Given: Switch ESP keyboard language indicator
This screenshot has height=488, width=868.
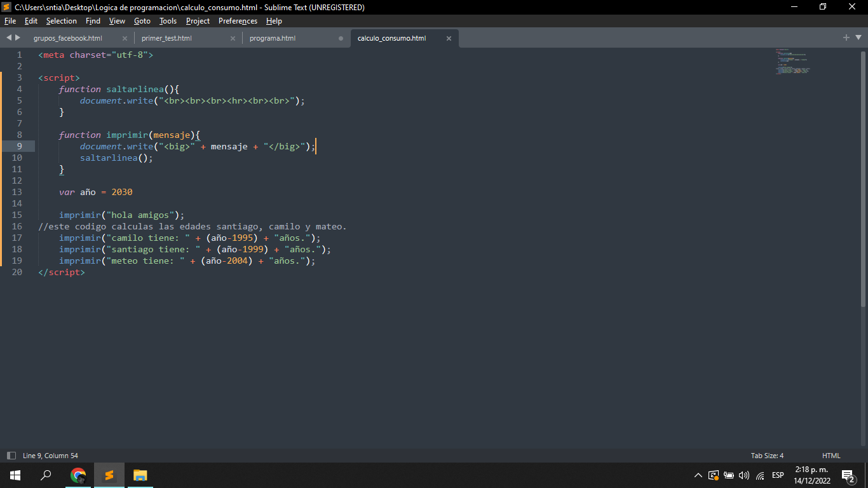Looking at the screenshot, I should coord(778,475).
